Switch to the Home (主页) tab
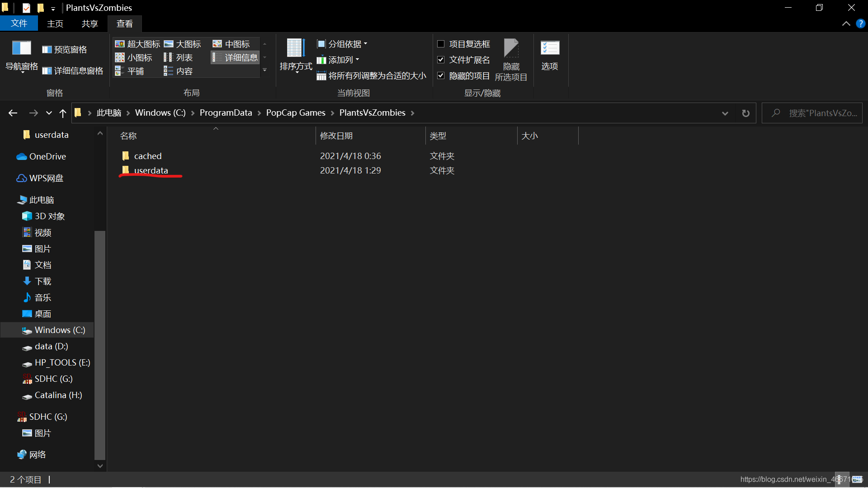The width and height of the screenshot is (868, 488). [55, 23]
